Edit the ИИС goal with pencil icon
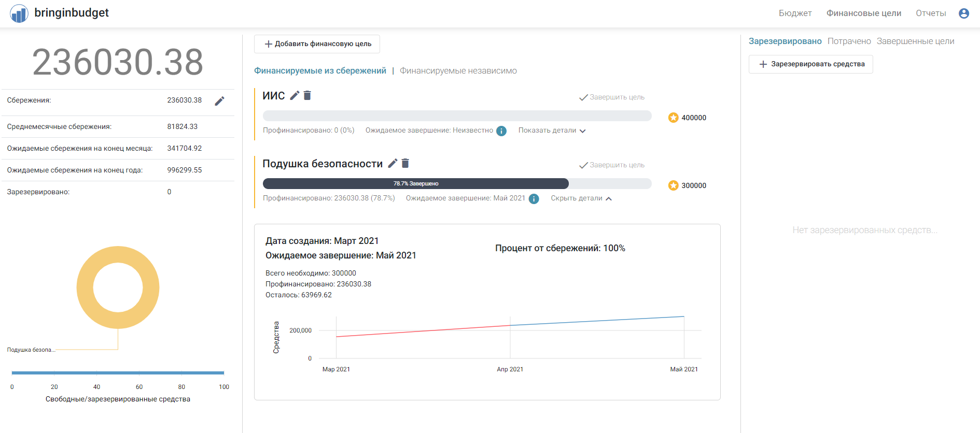The width and height of the screenshot is (980, 433). point(295,95)
